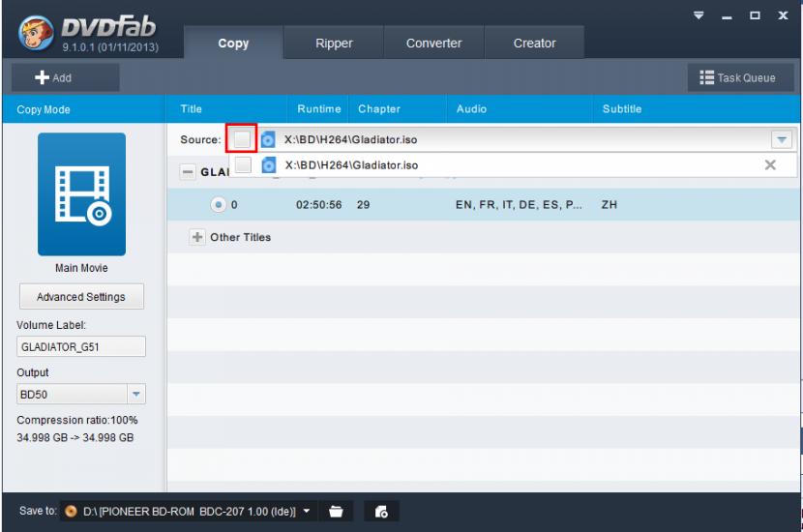Click the Subtitle column header
The height and width of the screenshot is (532, 803).
pos(622,108)
